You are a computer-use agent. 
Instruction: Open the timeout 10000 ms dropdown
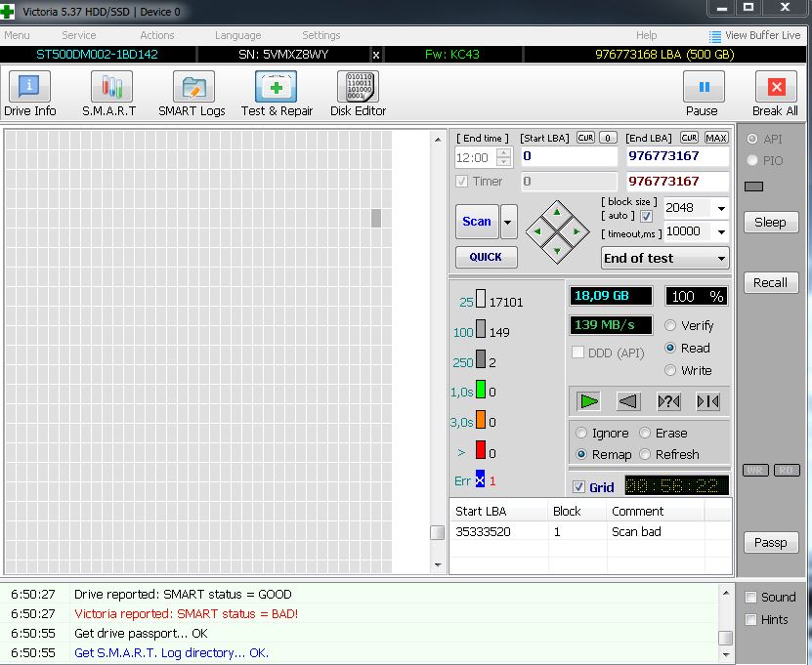(721, 231)
